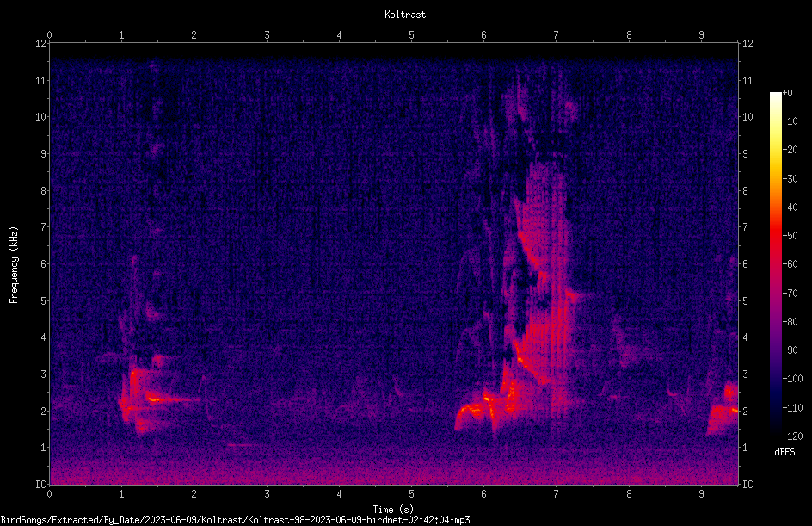Viewport: 812px width, 526px height.
Task: Click the -80 value on the dBFS scale
Action: pos(790,322)
